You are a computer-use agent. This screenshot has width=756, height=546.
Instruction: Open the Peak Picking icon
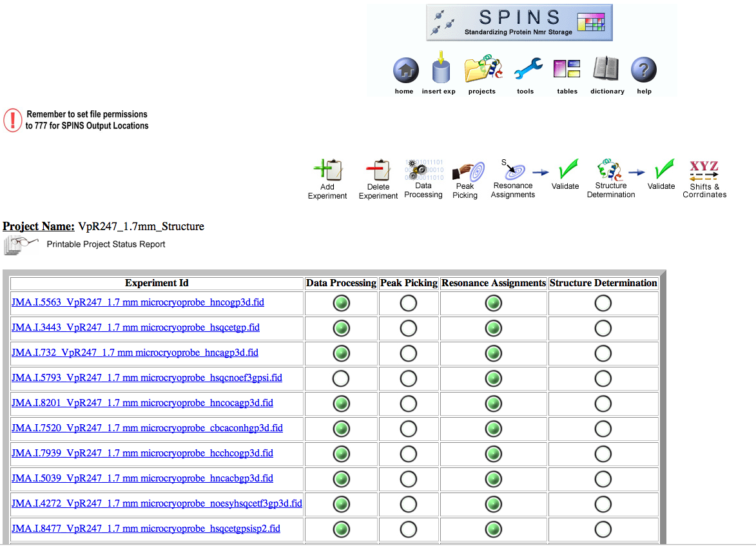click(x=467, y=171)
